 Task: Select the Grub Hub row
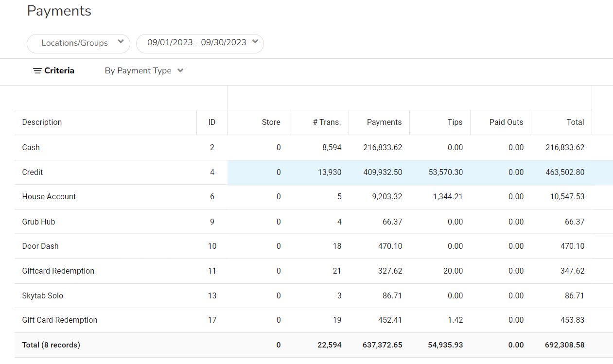click(38, 222)
